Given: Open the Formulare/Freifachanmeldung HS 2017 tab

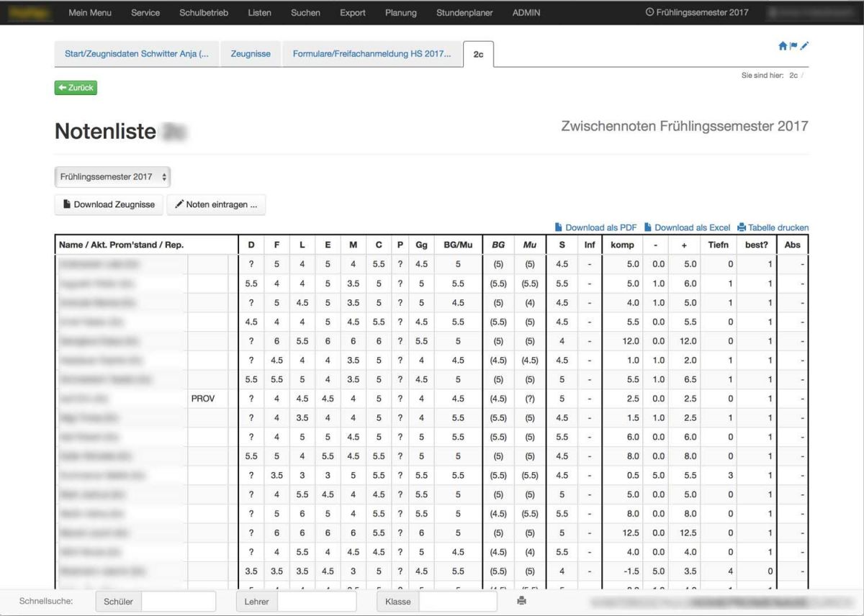Looking at the screenshot, I should point(372,54).
